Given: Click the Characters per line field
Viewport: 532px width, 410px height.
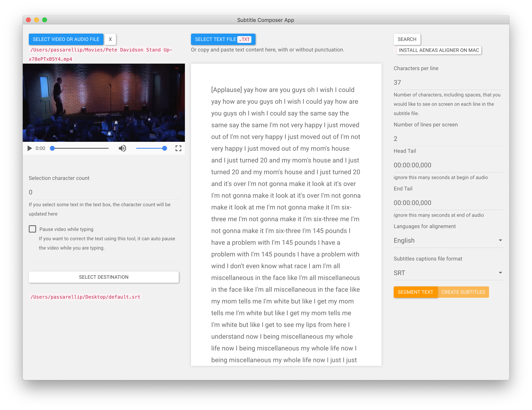Looking at the screenshot, I should (448, 82).
